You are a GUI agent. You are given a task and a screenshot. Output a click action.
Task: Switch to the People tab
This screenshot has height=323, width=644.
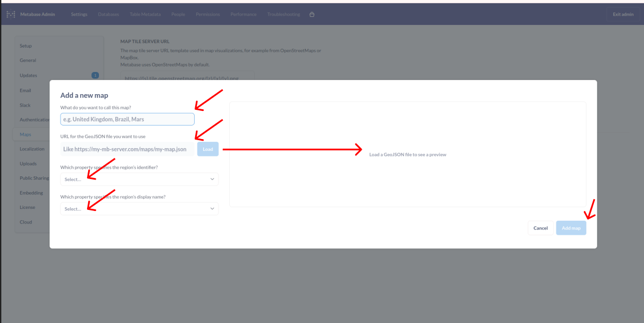178,15
